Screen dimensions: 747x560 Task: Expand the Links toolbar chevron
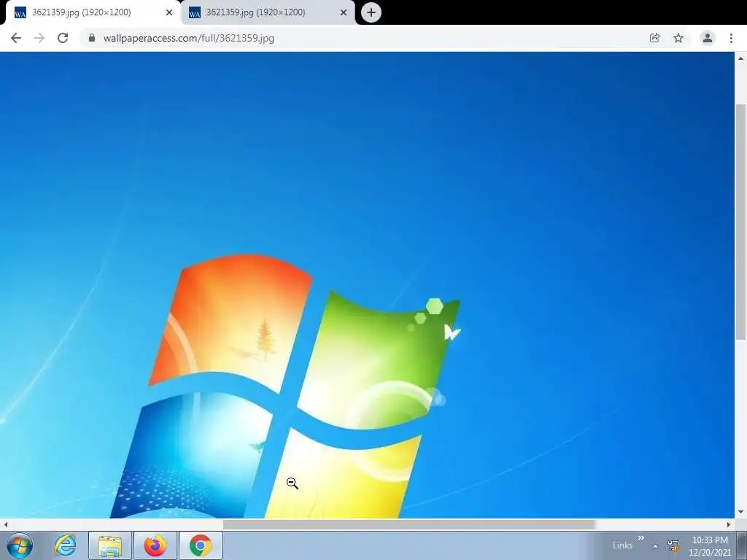[640, 538]
